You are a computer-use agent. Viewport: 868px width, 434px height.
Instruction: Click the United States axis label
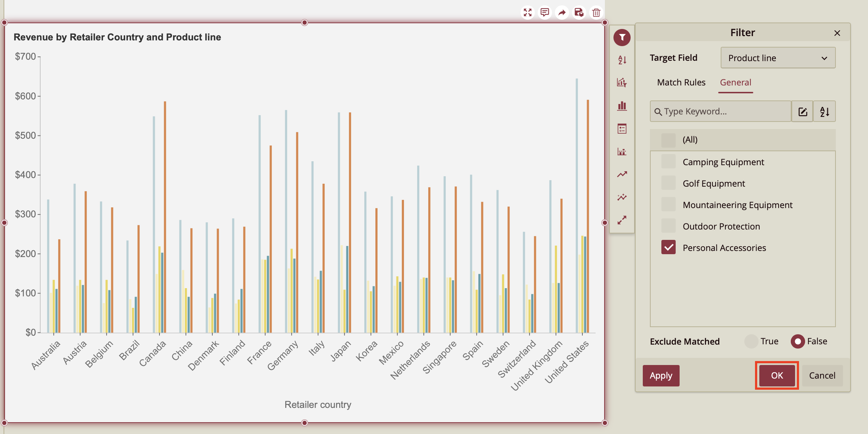pos(567,362)
